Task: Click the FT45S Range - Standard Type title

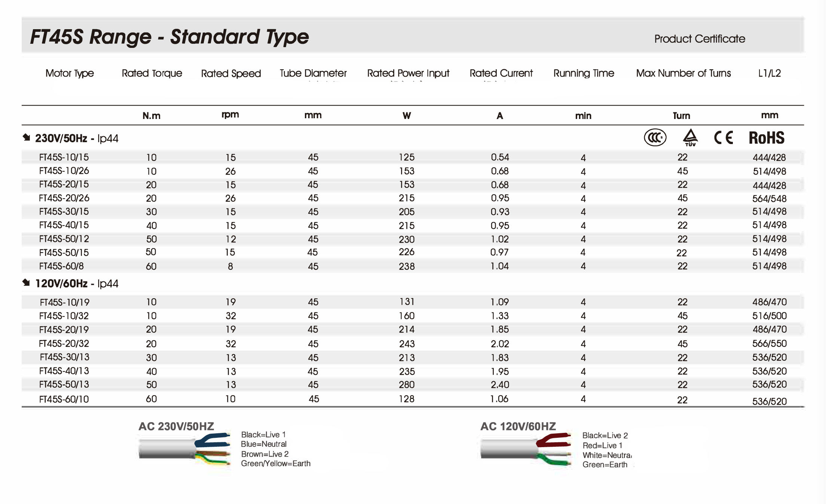Action: coord(169,37)
